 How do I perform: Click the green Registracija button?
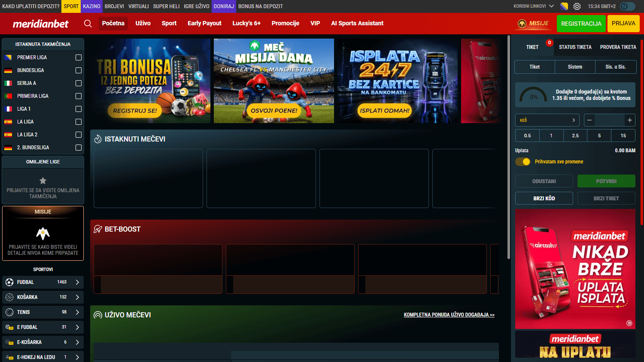coord(581,24)
